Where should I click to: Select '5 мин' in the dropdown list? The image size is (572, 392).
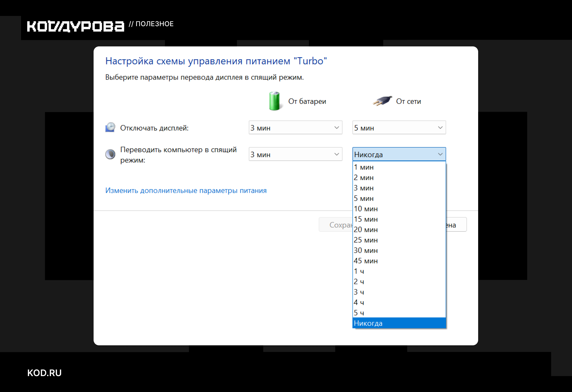(x=399, y=199)
